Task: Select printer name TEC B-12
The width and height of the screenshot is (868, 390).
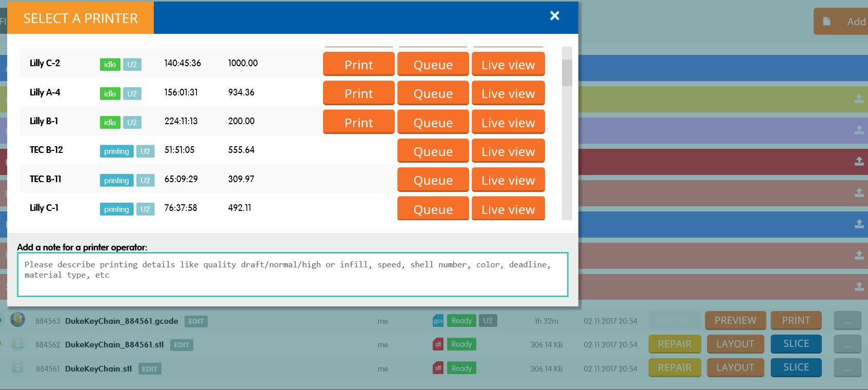Action: [x=46, y=150]
